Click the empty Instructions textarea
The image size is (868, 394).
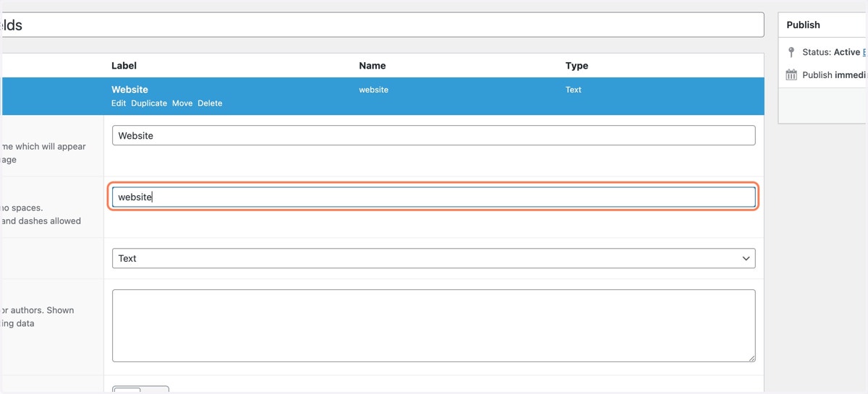(434, 325)
